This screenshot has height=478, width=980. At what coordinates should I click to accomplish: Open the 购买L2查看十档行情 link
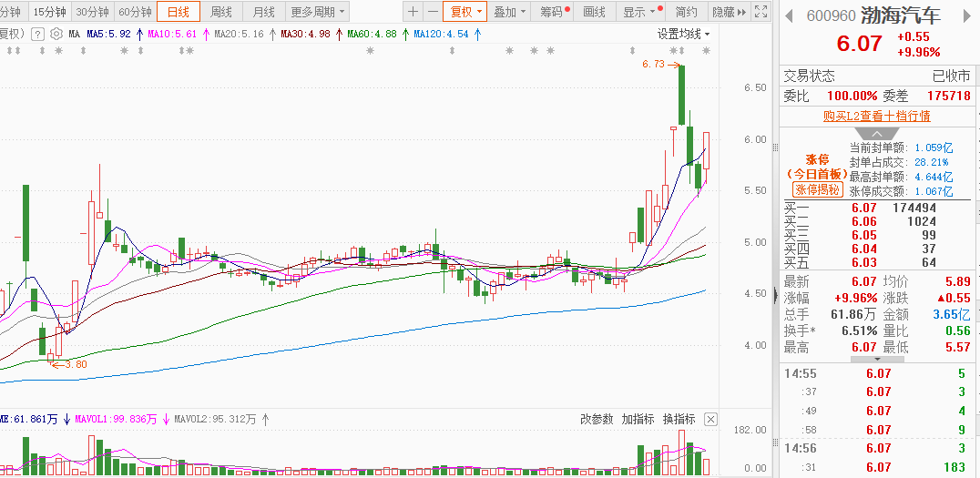pyautogui.click(x=877, y=117)
